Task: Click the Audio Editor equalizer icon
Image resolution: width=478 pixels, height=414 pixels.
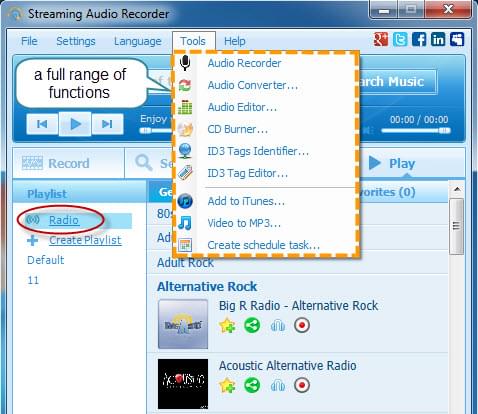Action: point(185,107)
